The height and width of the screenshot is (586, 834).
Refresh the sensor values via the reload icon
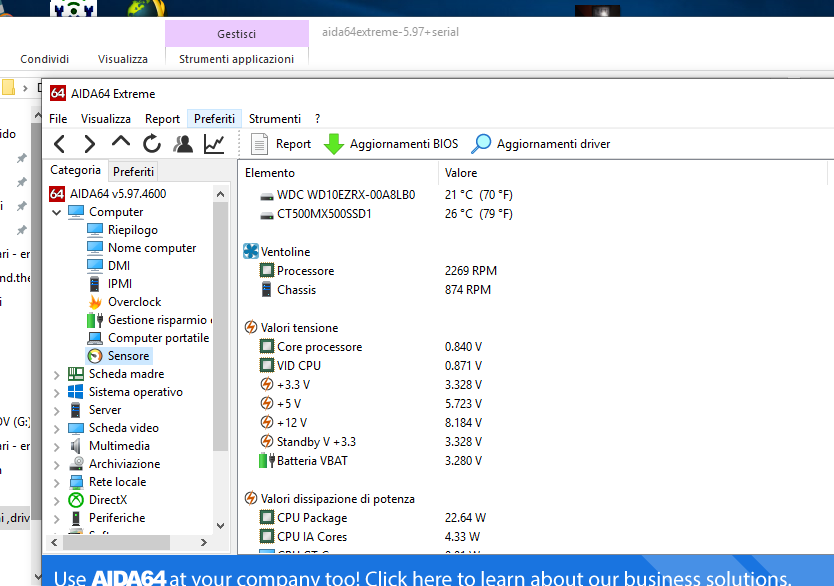click(152, 144)
